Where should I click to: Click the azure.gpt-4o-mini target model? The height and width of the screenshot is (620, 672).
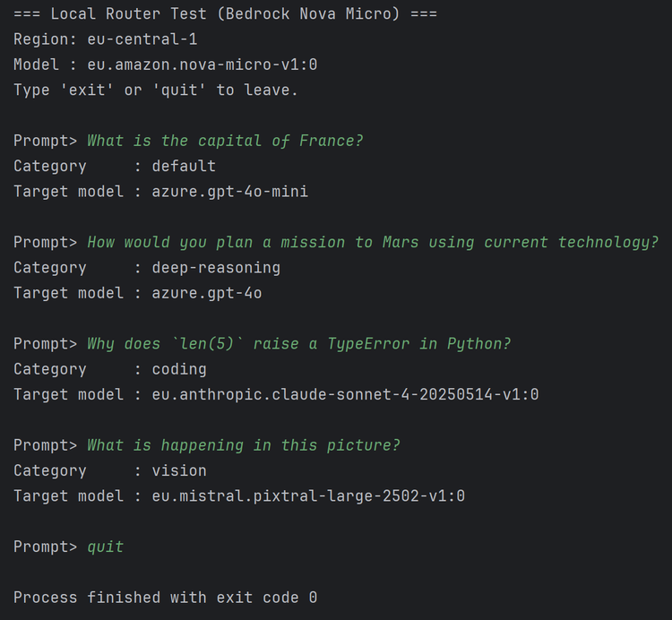[x=229, y=191]
